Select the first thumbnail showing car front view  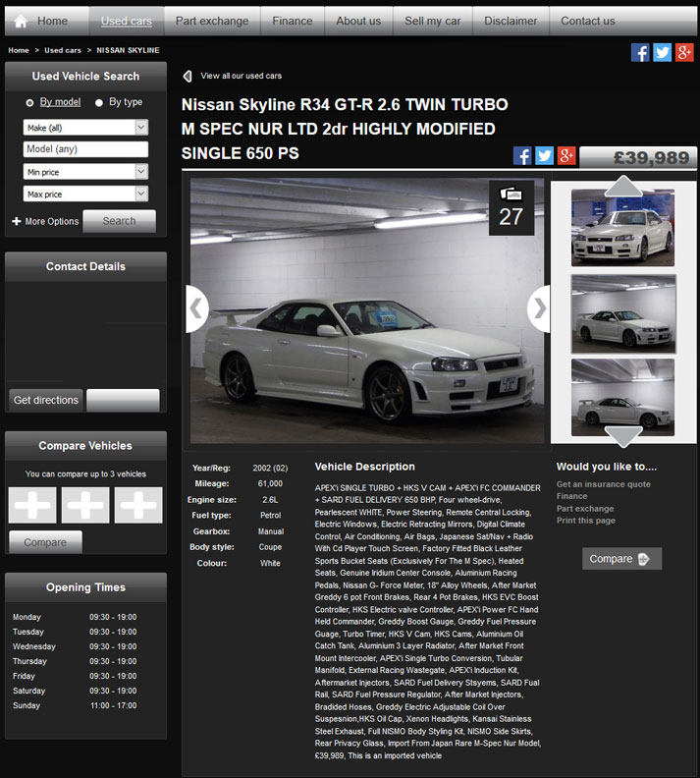(x=622, y=228)
